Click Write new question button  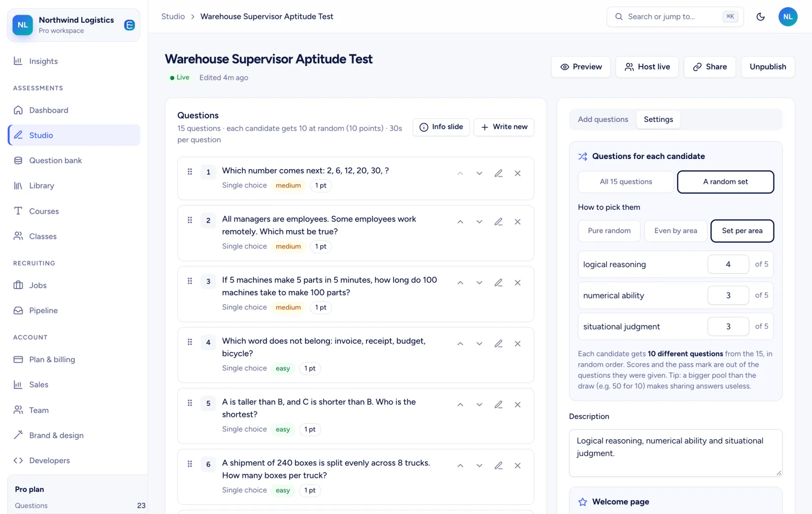[504, 127]
